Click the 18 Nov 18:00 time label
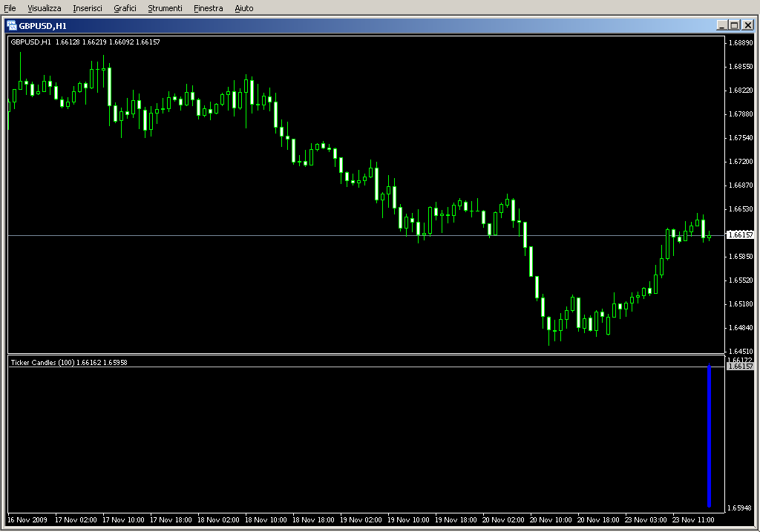The image size is (760, 532). point(313,520)
